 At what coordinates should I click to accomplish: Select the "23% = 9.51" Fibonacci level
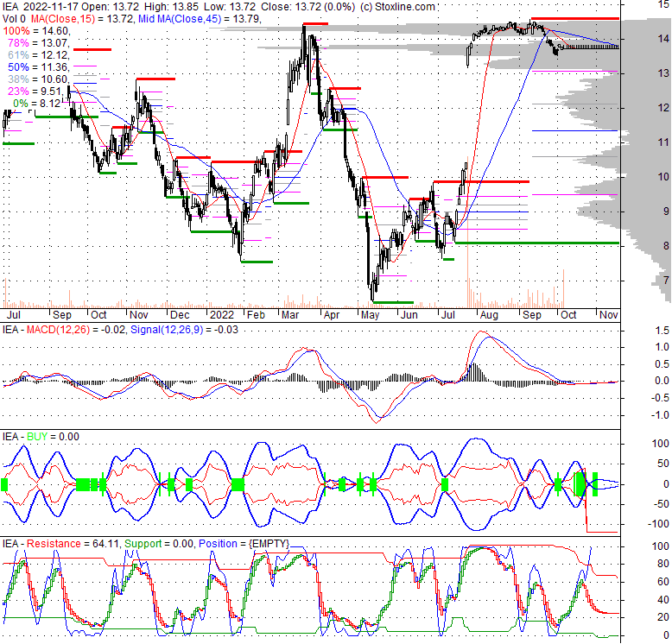(36, 91)
